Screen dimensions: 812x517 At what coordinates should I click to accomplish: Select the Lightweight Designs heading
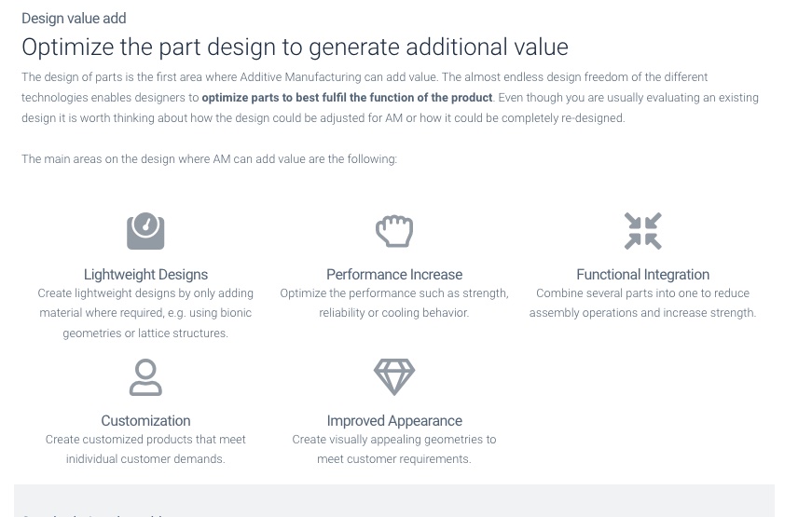(145, 274)
